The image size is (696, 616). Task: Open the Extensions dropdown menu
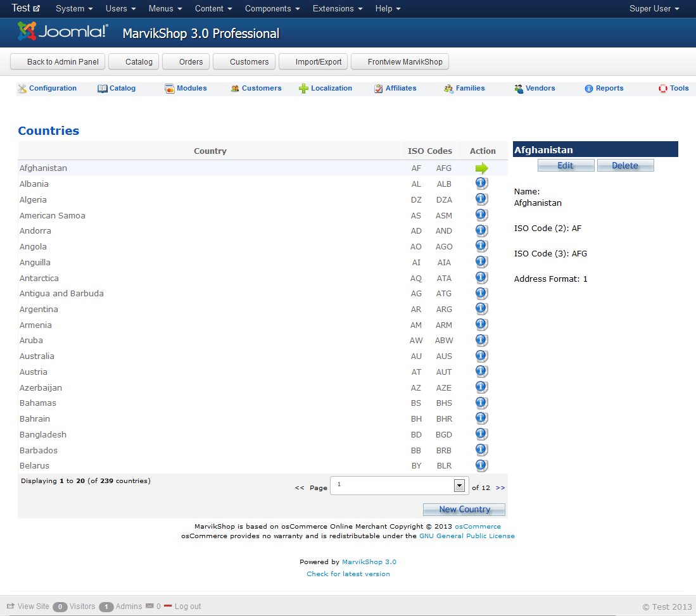pyautogui.click(x=338, y=8)
